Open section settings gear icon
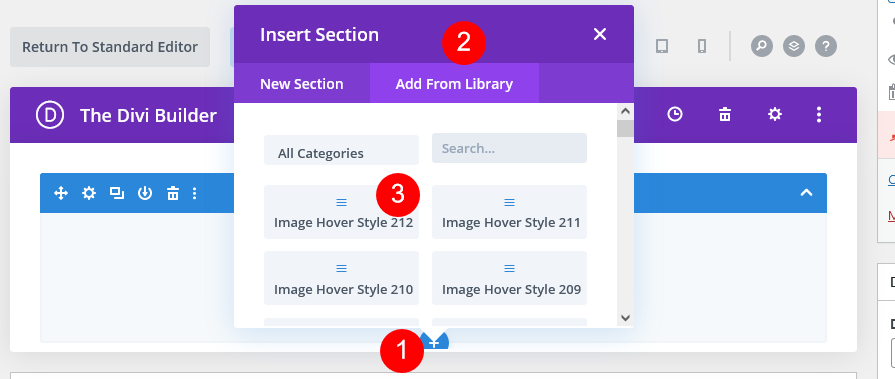895x379 pixels. [89, 193]
